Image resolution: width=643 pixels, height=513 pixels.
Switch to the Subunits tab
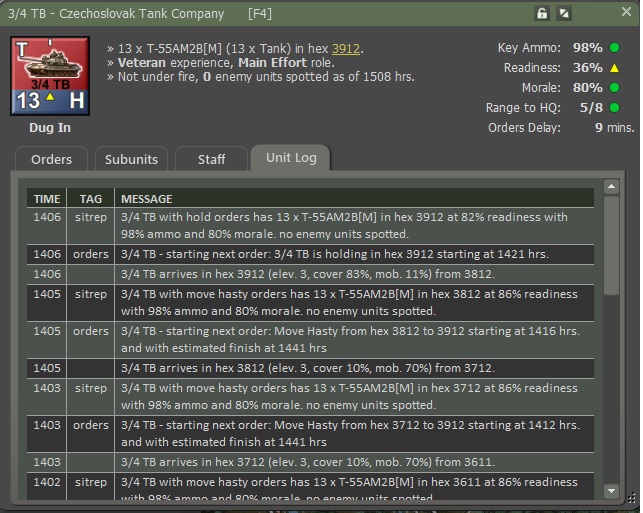(131, 159)
